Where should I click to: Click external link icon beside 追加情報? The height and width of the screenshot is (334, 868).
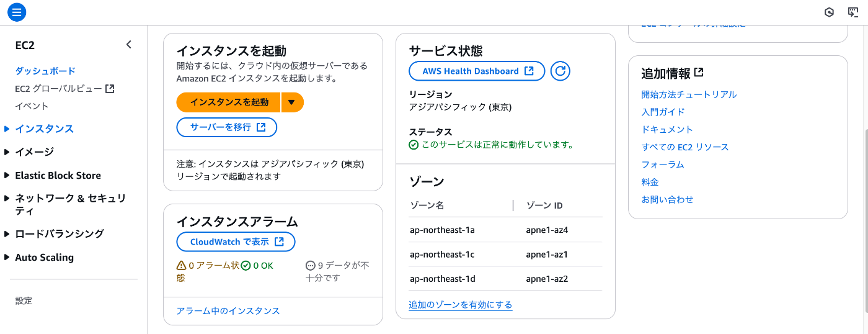click(699, 73)
